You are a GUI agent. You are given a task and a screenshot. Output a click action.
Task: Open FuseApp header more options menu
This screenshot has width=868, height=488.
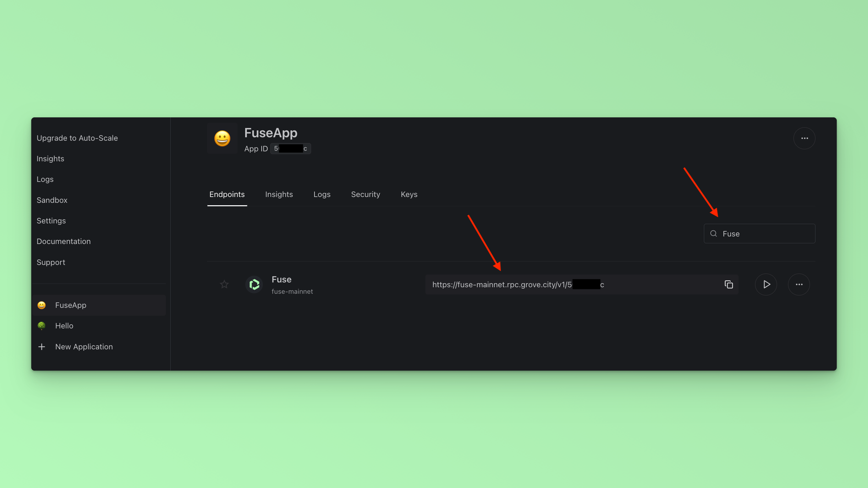[x=804, y=138]
